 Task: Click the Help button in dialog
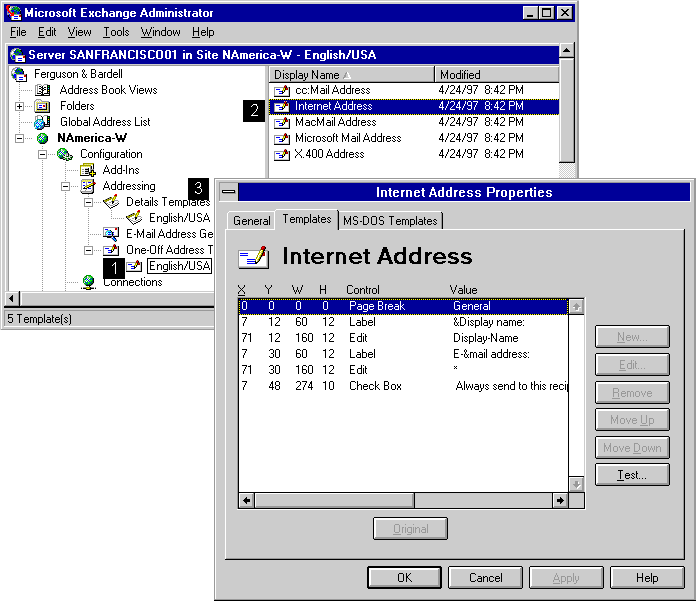(x=647, y=577)
